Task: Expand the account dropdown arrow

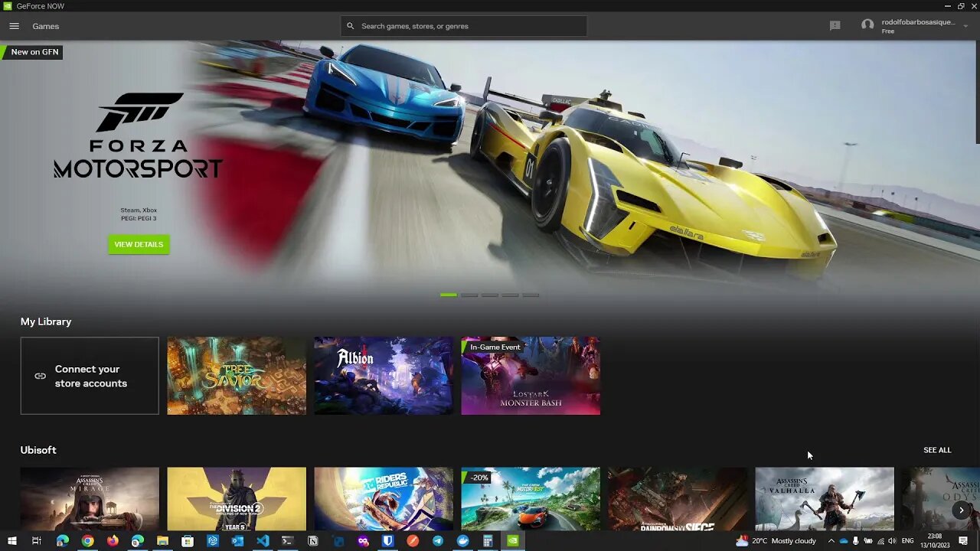Action: pos(965,26)
